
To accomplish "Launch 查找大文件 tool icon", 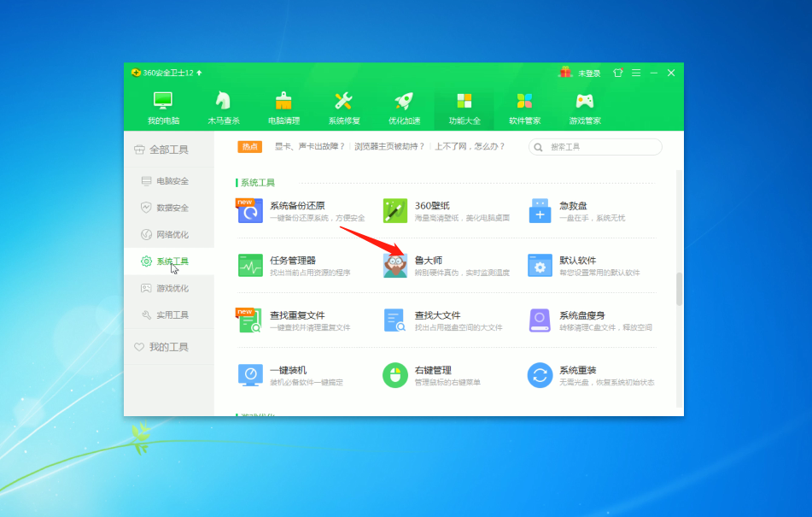I will click(x=394, y=320).
